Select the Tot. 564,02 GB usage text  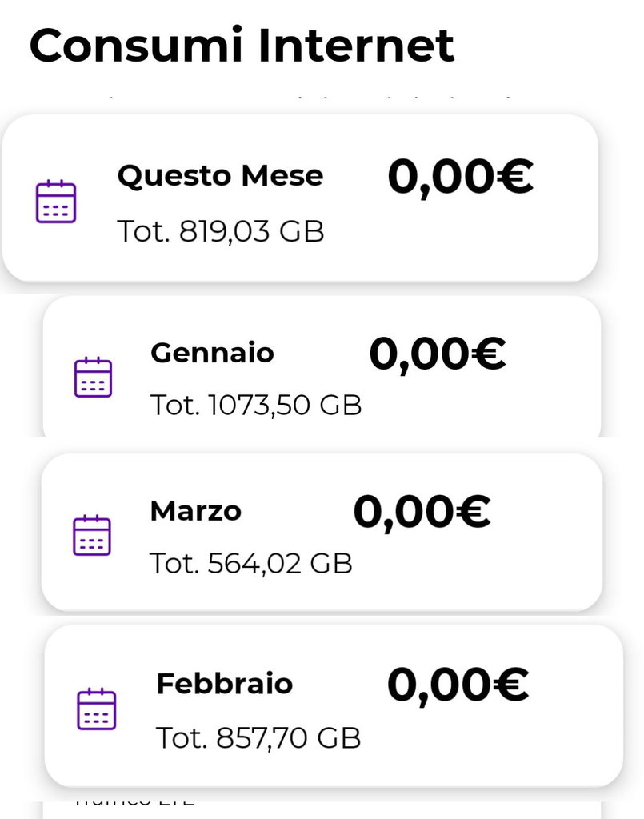click(251, 563)
